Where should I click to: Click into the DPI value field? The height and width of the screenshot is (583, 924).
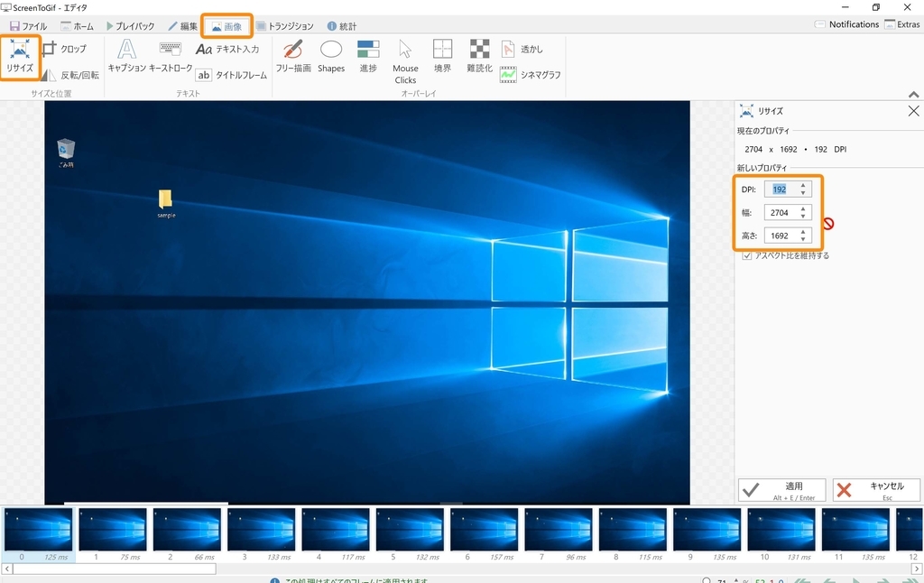[x=781, y=190]
